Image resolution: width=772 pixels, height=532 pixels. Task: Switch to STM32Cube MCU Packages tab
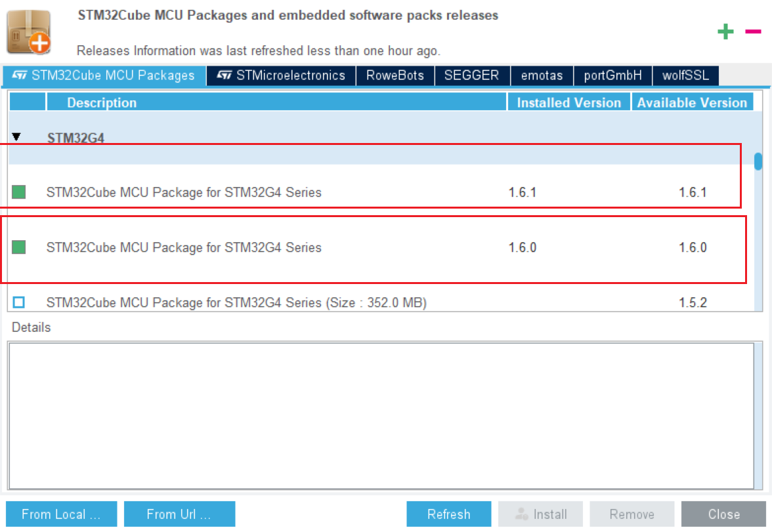104,76
